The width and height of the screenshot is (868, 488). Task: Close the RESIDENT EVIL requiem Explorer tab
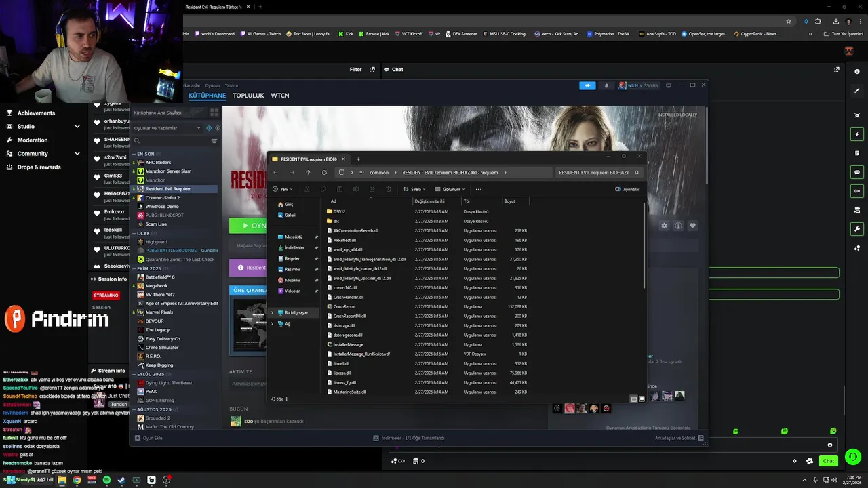(343, 159)
